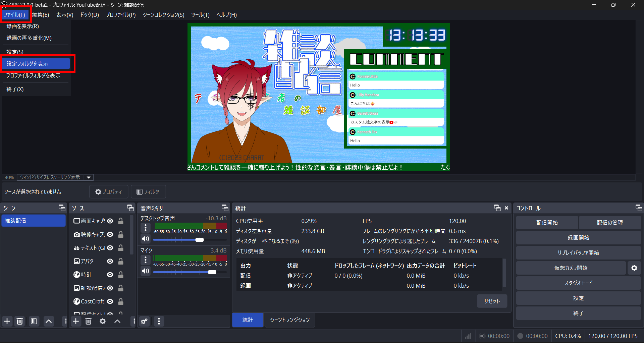Hide 映像キャプチャ source with eye
644x343 pixels.
[x=110, y=234]
